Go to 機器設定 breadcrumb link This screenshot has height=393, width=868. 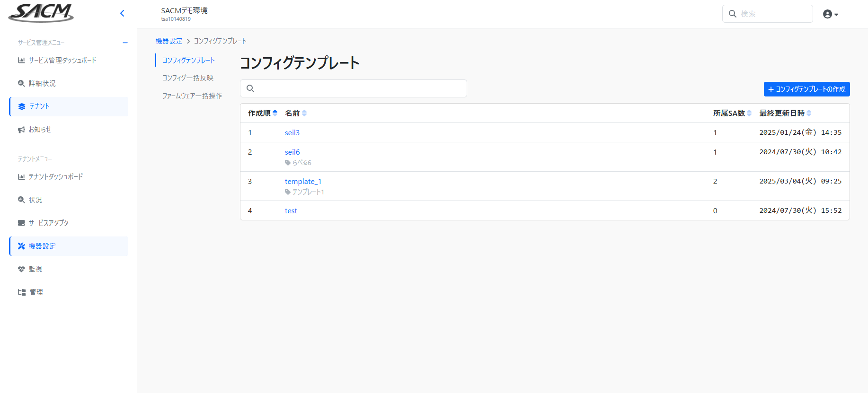point(169,41)
